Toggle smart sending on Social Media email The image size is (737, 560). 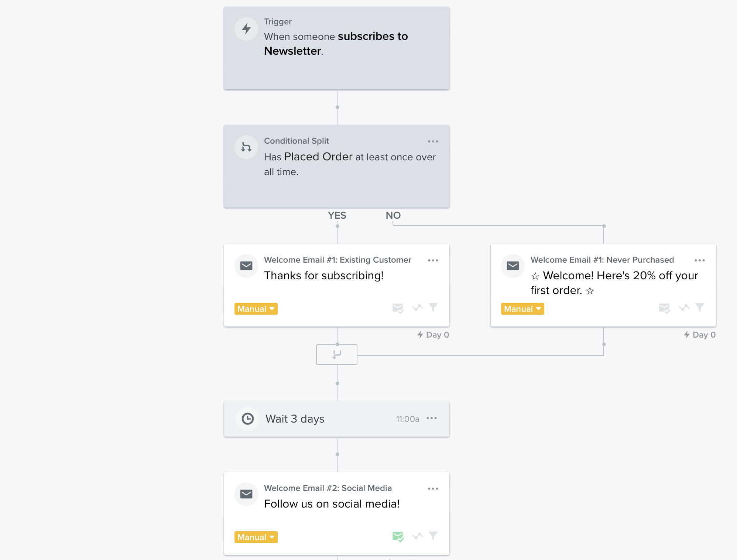coord(398,536)
